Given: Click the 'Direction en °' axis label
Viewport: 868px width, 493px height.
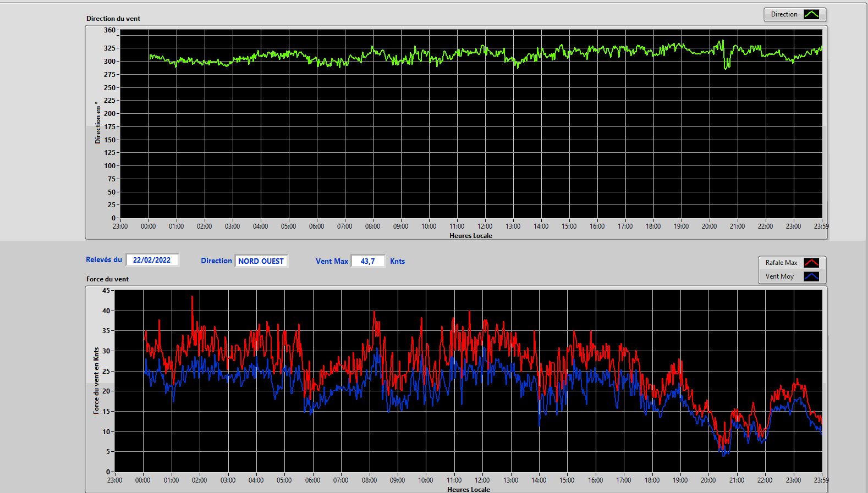Looking at the screenshot, I should [98, 123].
